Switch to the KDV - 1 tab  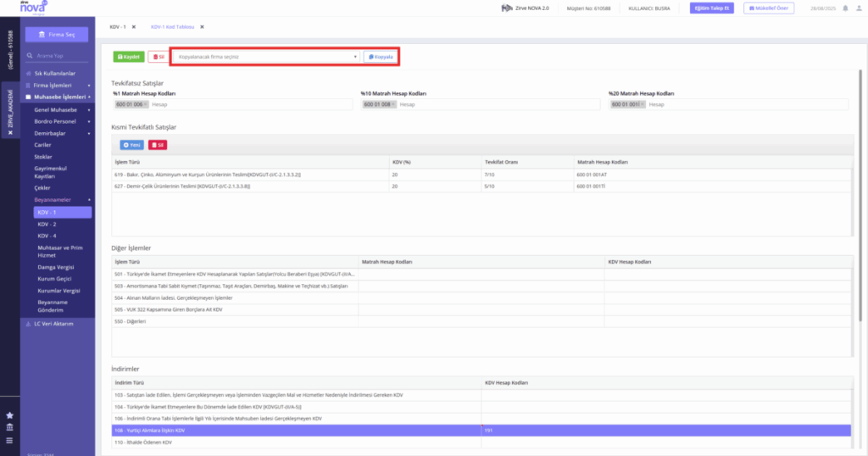[x=117, y=27]
